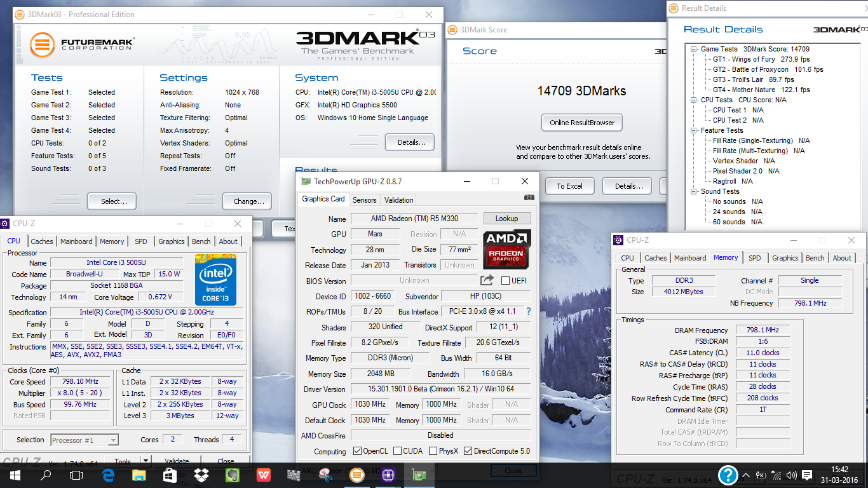Open the Mainboard tab in left CPU-Z
The height and width of the screenshot is (488, 868).
pyautogui.click(x=76, y=241)
